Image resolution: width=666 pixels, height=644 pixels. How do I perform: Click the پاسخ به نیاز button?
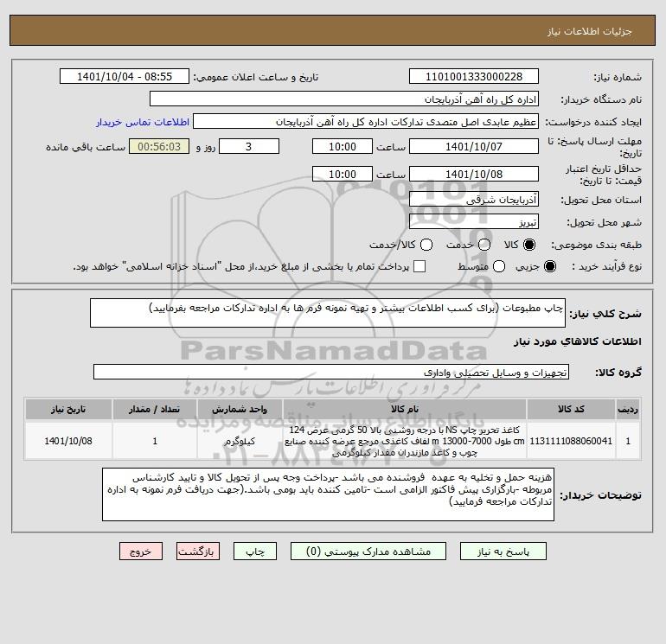point(503,551)
